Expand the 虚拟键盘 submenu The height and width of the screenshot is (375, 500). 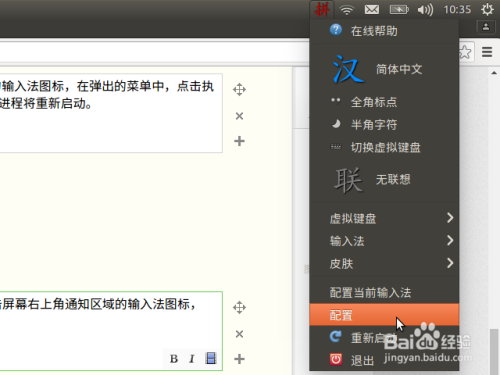(x=384, y=218)
